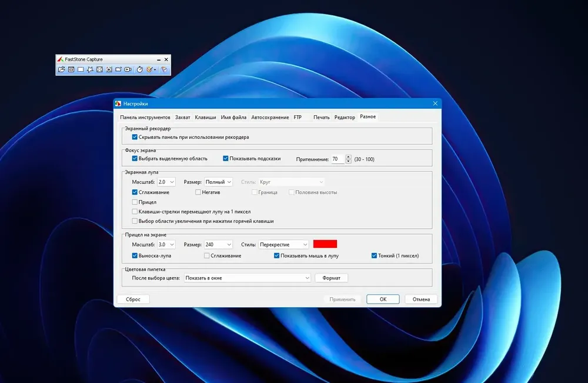Open file in FastStone editor icon
Viewport: 588px width, 383px height.
[x=62, y=69]
